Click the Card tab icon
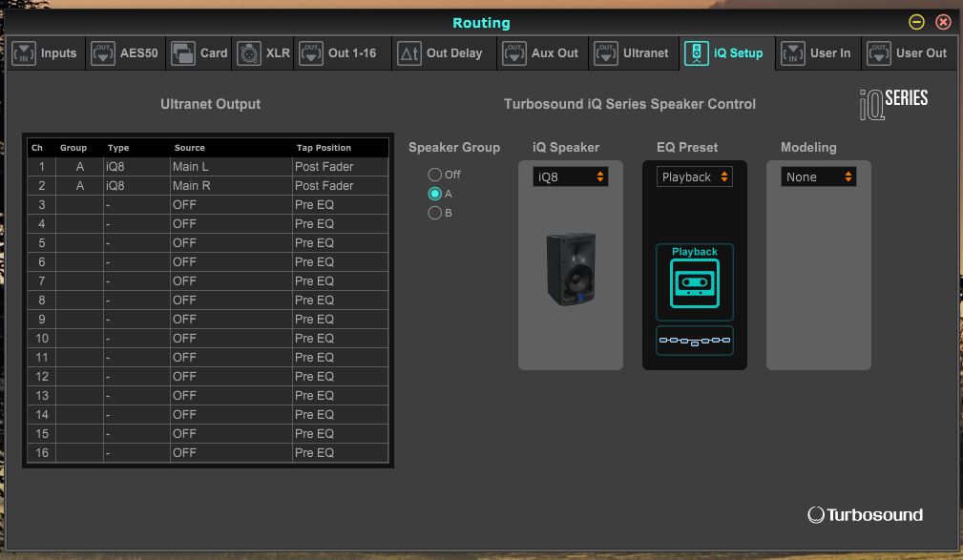The width and height of the screenshot is (963, 560). click(x=183, y=53)
